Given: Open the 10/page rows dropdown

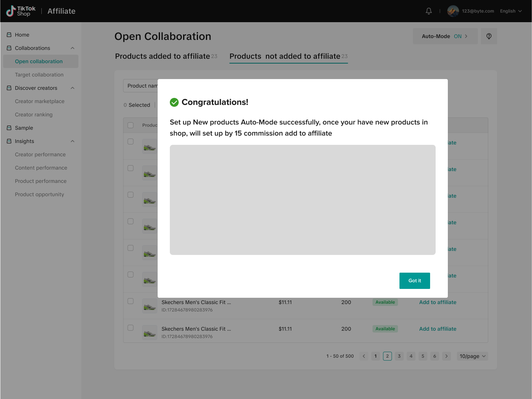Looking at the screenshot, I should pyautogui.click(x=473, y=356).
